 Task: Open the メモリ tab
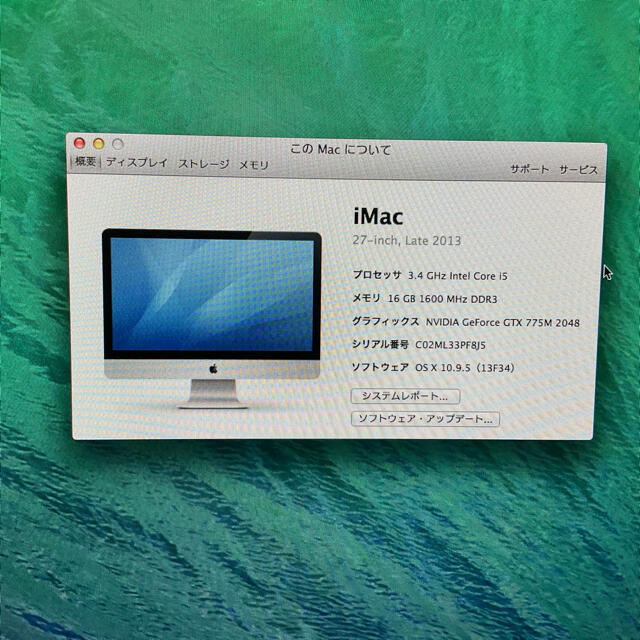click(253, 165)
